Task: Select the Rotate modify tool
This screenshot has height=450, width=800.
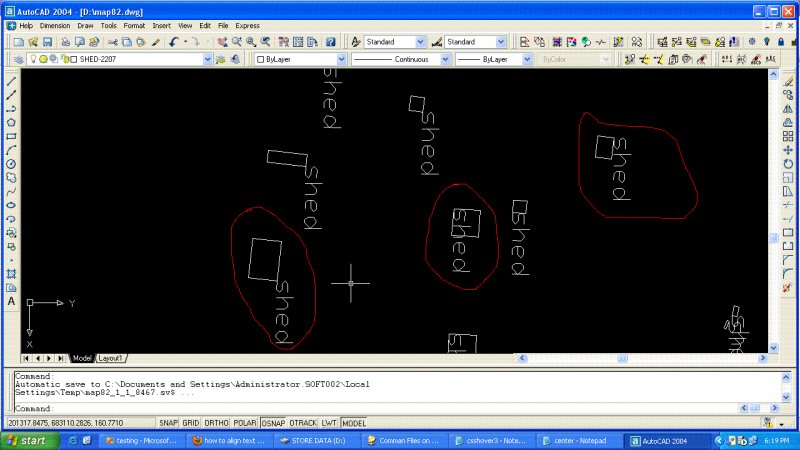Action: click(x=788, y=164)
